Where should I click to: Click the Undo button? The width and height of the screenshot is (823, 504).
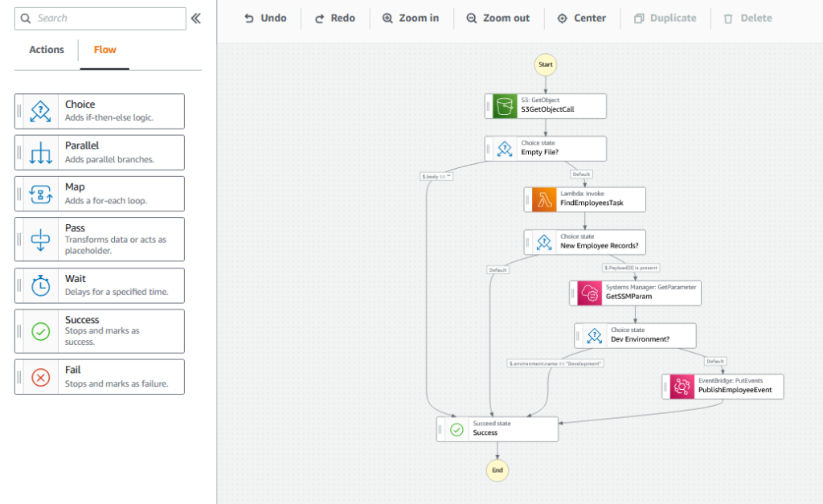pos(264,17)
